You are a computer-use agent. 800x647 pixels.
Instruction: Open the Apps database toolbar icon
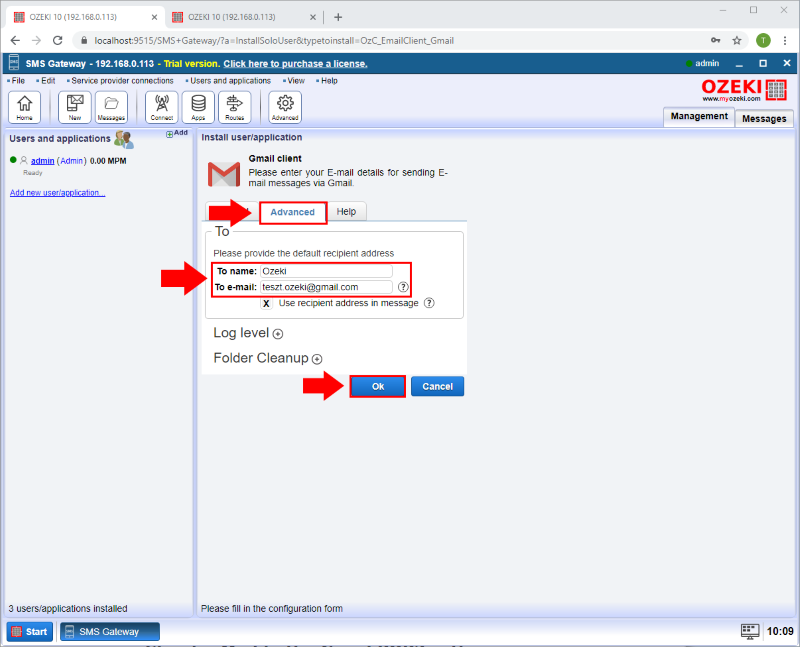(x=198, y=107)
